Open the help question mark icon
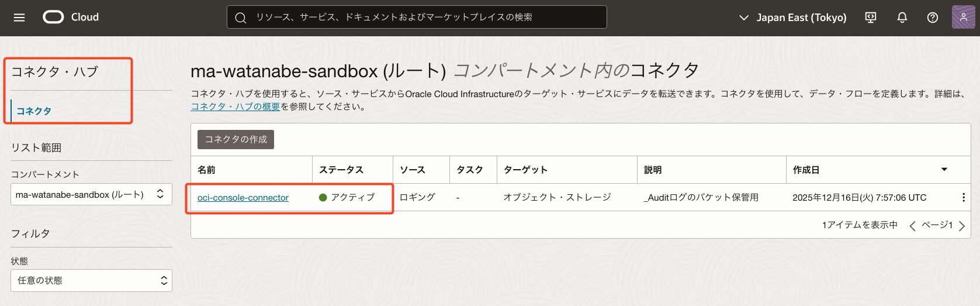Screen dimensions: 980x306 [933, 18]
